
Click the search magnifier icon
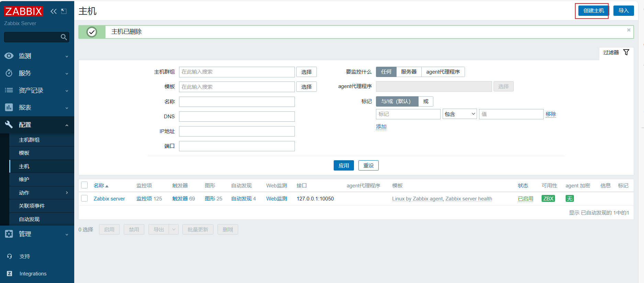tap(64, 37)
